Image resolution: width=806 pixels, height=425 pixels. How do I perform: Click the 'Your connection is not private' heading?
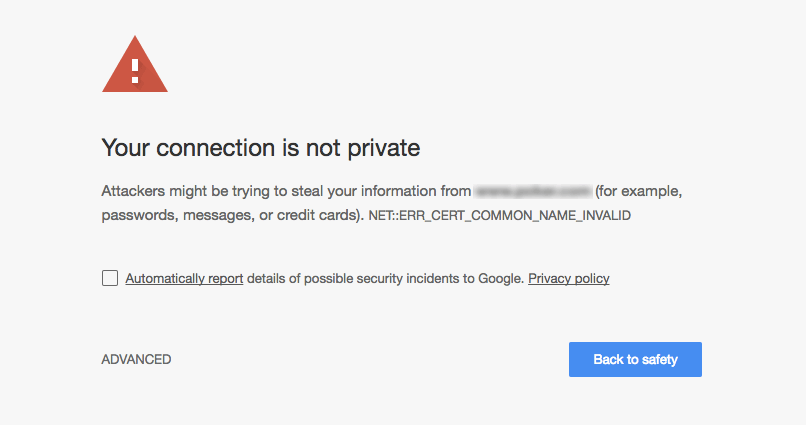(261, 148)
